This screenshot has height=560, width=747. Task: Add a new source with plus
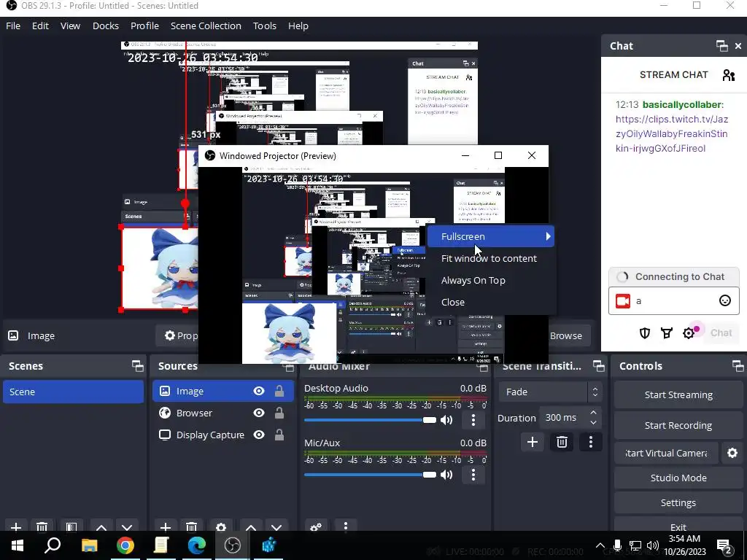pyautogui.click(x=166, y=526)
